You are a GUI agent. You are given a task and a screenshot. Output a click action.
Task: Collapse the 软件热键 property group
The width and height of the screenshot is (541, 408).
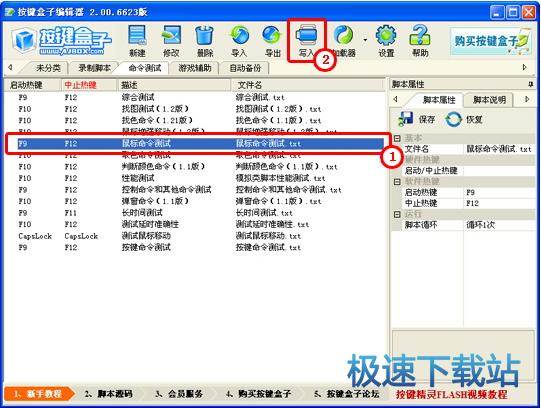(397, 181)
